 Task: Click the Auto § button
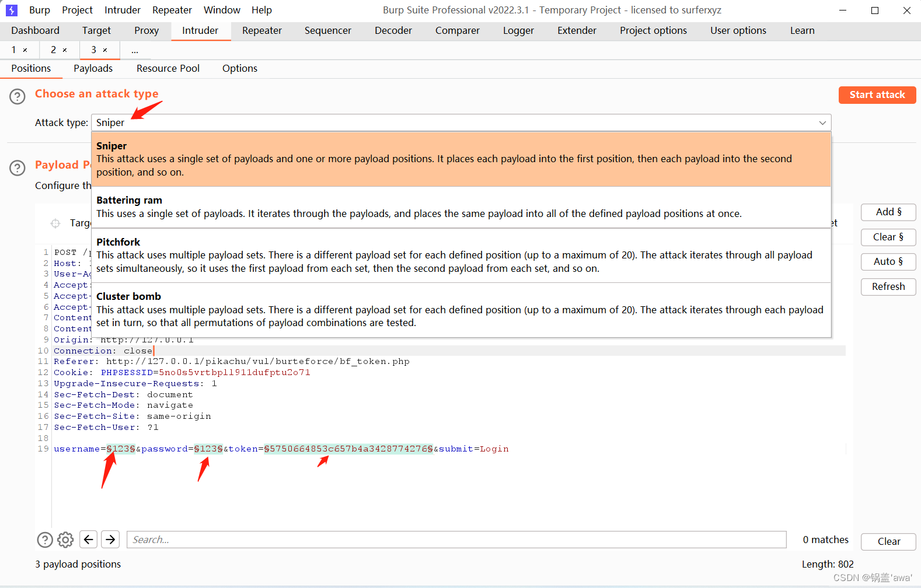[x=888, y=261]
